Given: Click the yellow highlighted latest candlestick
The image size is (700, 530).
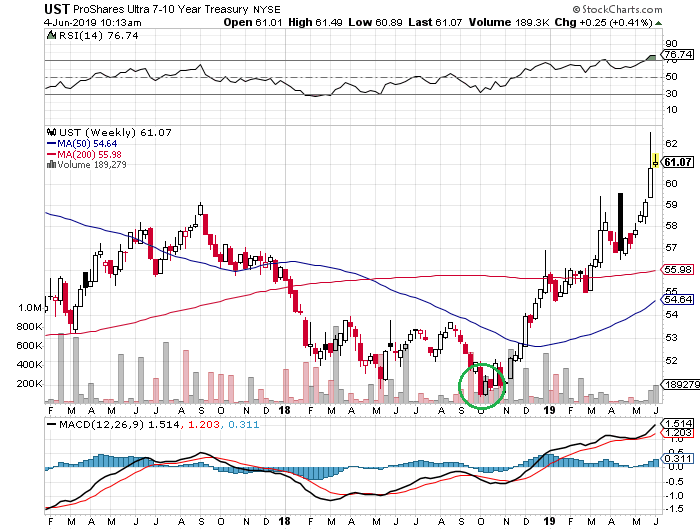Looking at the screenshot, I should tap(655, 160).
